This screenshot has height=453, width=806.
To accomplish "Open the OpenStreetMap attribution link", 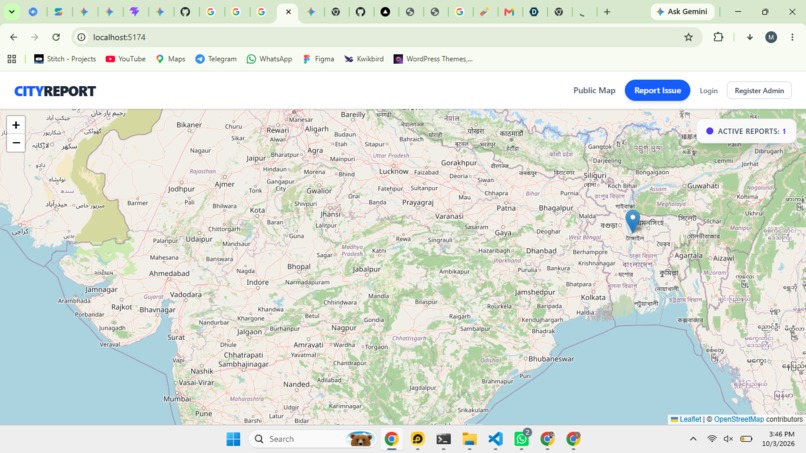I will pyautogui.click(x=739, y=419).
